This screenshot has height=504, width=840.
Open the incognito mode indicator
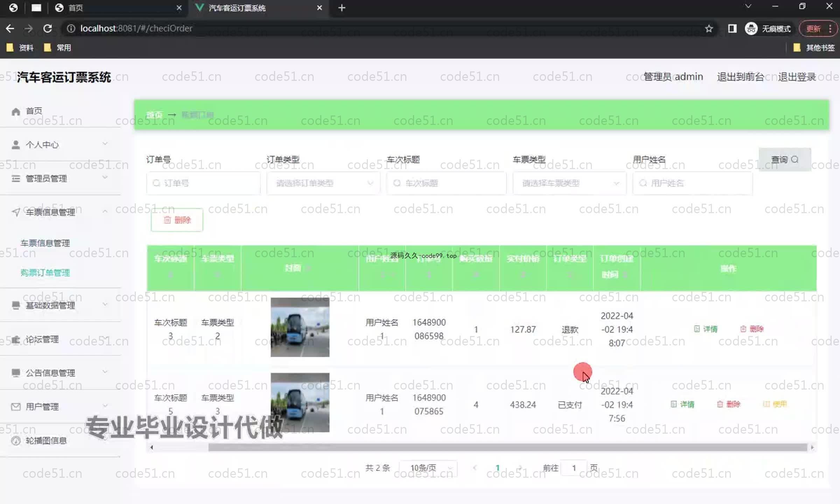[x=768, y=28]
